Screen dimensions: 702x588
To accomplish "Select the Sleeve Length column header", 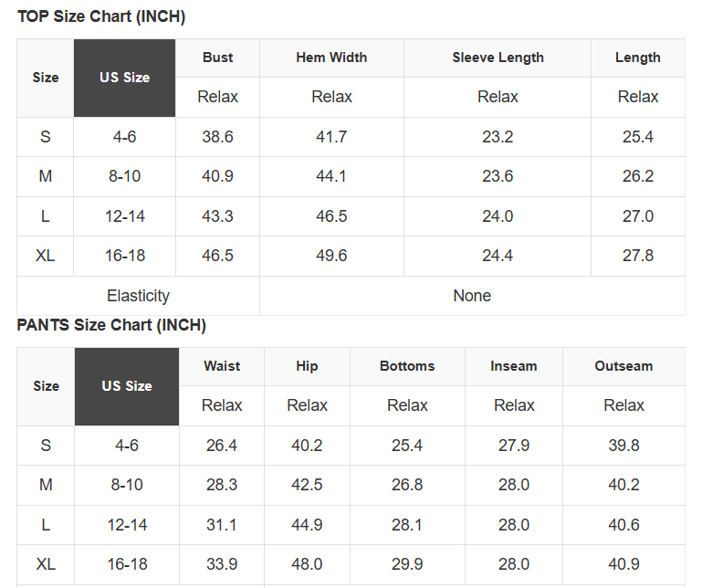I will point(498,58).
